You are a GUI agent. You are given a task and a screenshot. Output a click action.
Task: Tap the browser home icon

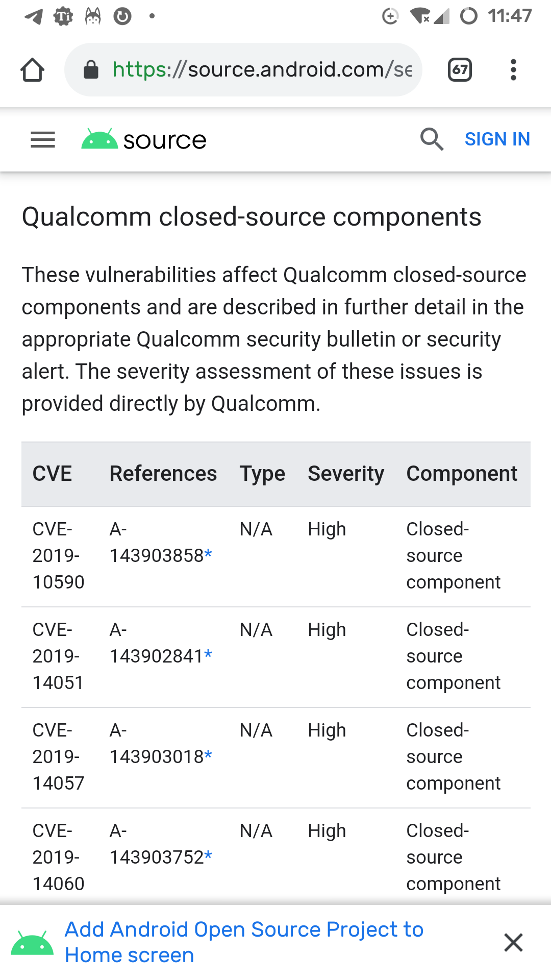point(32,70)
